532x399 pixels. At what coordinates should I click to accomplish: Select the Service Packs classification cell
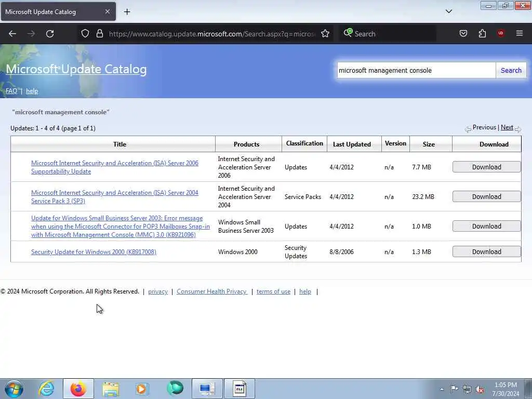click(x=303, y=196)
